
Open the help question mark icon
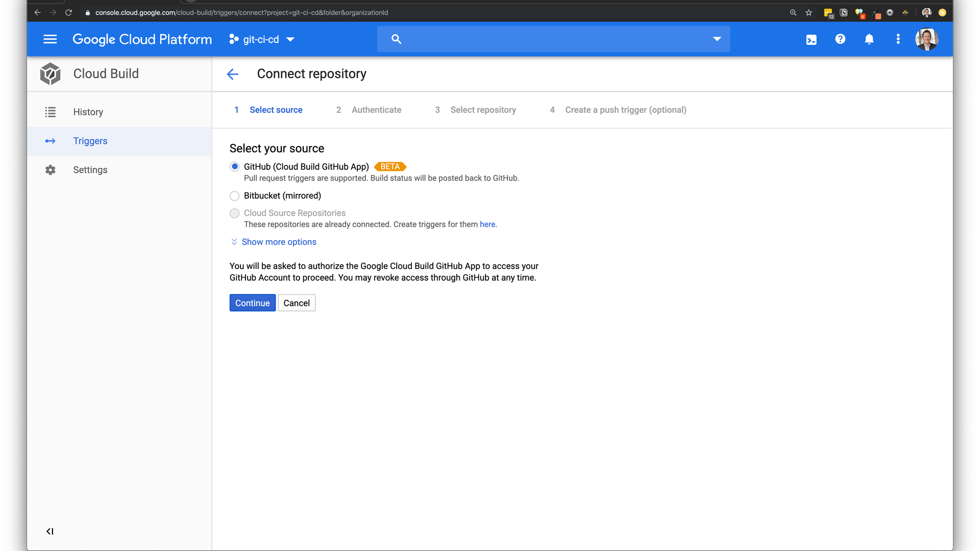[840, 39]
